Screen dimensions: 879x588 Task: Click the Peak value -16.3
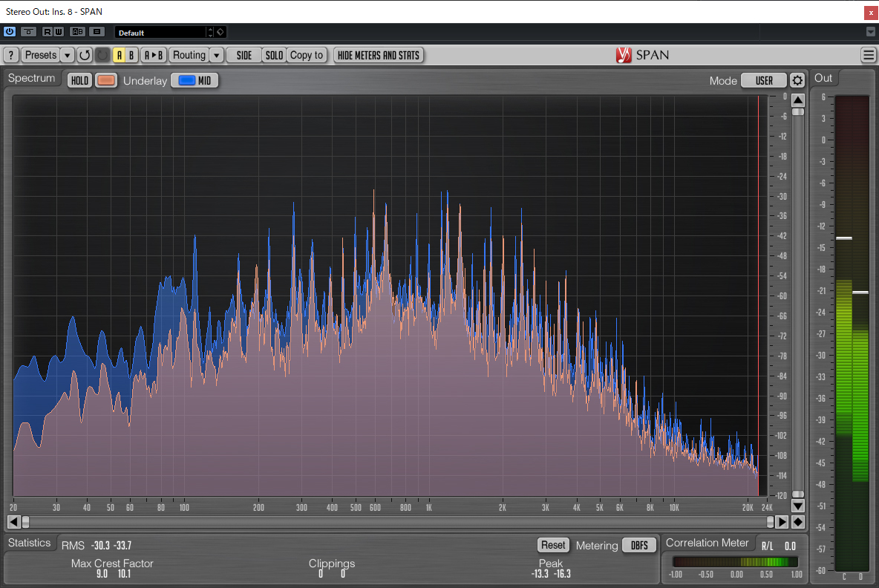[x=562, y=574]
